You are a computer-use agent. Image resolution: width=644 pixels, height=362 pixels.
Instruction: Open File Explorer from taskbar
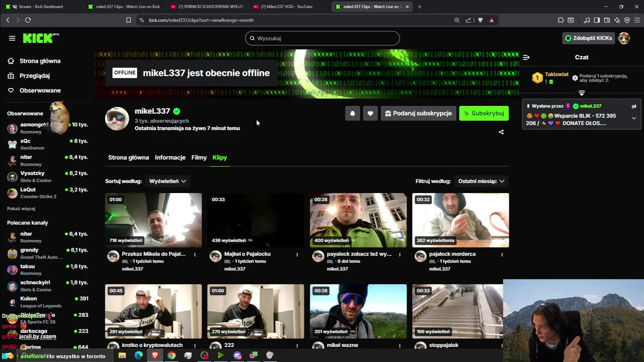tap(122, 355)
